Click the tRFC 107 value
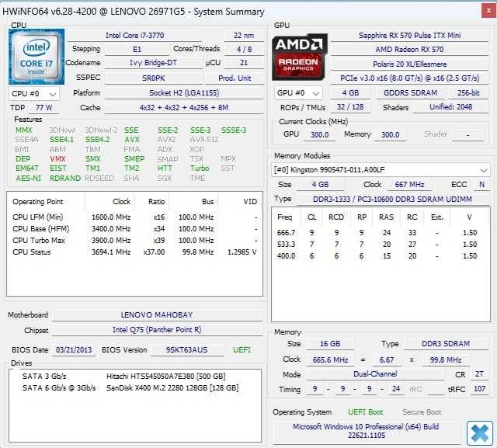This screenshot has height=448, width=497. 479,389
